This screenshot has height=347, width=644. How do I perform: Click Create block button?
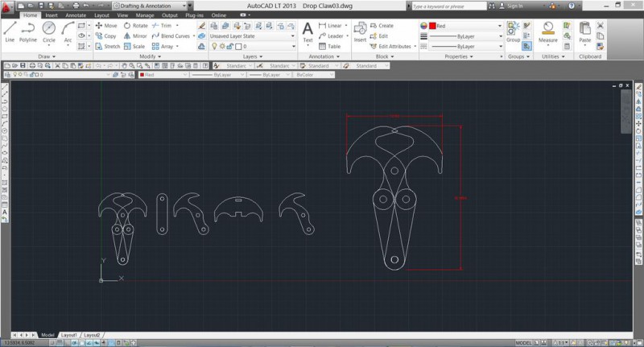[x=382, y=26]
